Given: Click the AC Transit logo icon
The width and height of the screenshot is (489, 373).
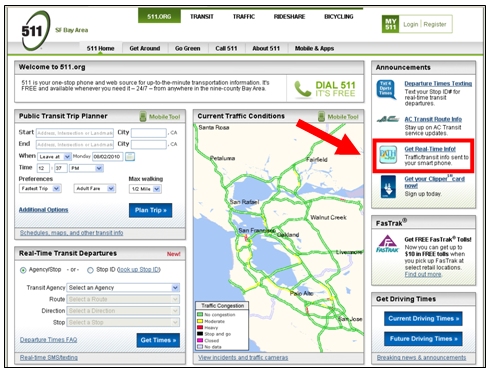Looking at the screenshot, I should click(x=388, y=119).
